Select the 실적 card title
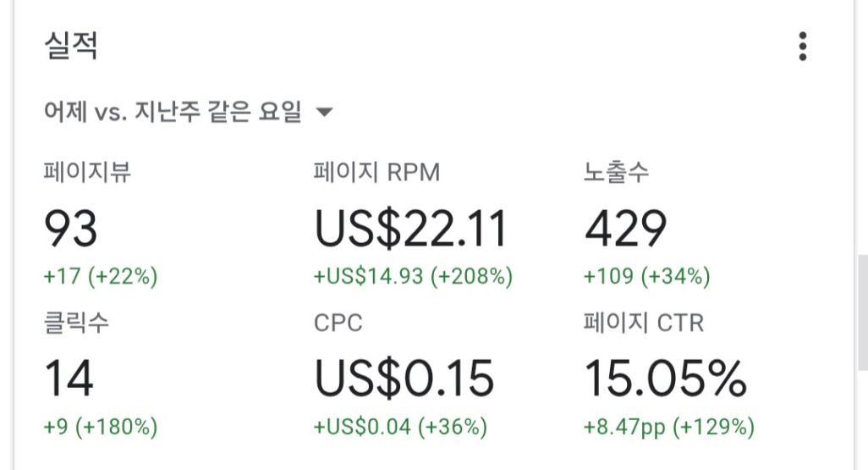 tap(71, 47)
